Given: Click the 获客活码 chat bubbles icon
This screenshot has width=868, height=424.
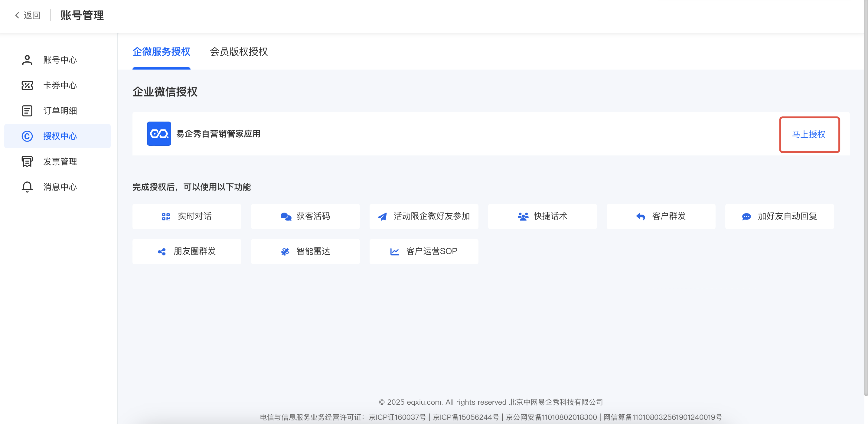Looking at the screenshot, I should 286,216.
